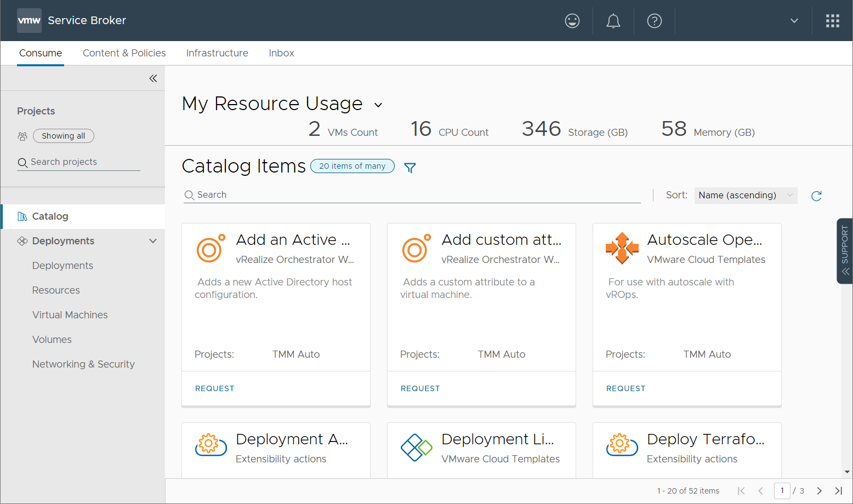Open Volumes in the sidebar
The width and height of the screenshot is (853, 504).
[52, 340]
